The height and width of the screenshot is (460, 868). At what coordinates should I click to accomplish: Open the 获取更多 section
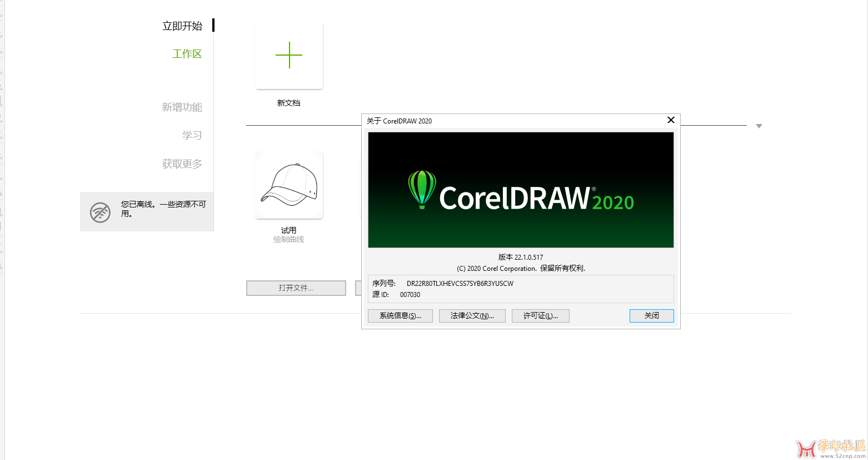point(182,164)
